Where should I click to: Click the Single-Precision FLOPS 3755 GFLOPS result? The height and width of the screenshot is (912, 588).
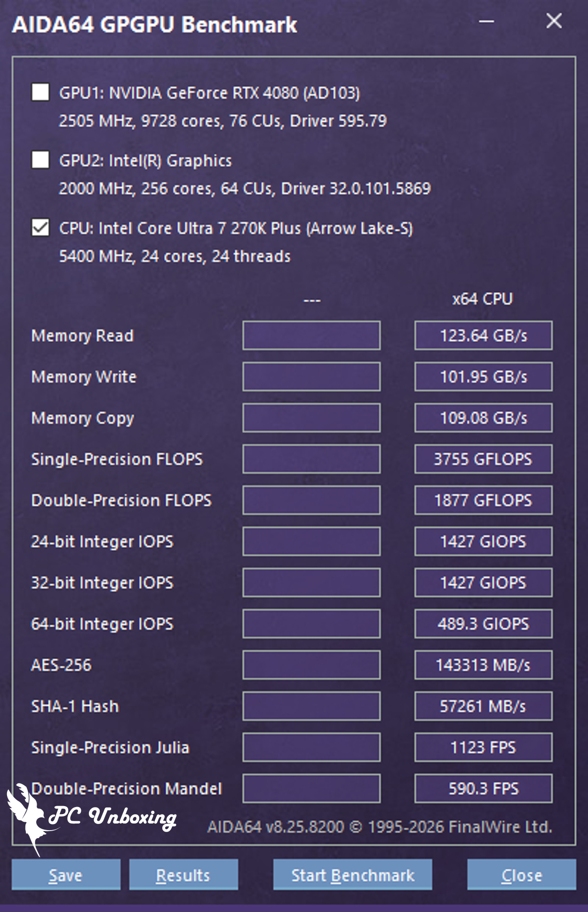[x=483, y=459]
